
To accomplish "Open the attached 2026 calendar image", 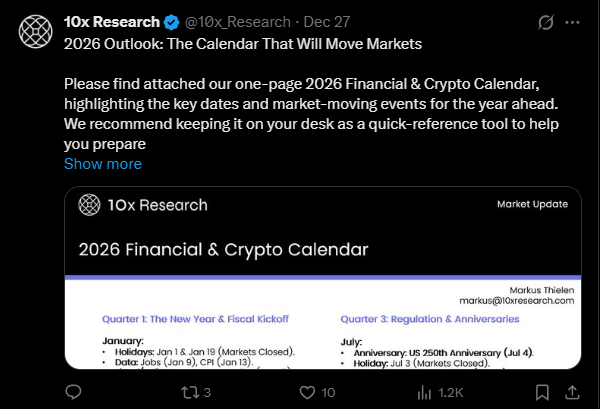I will [322, 300].
